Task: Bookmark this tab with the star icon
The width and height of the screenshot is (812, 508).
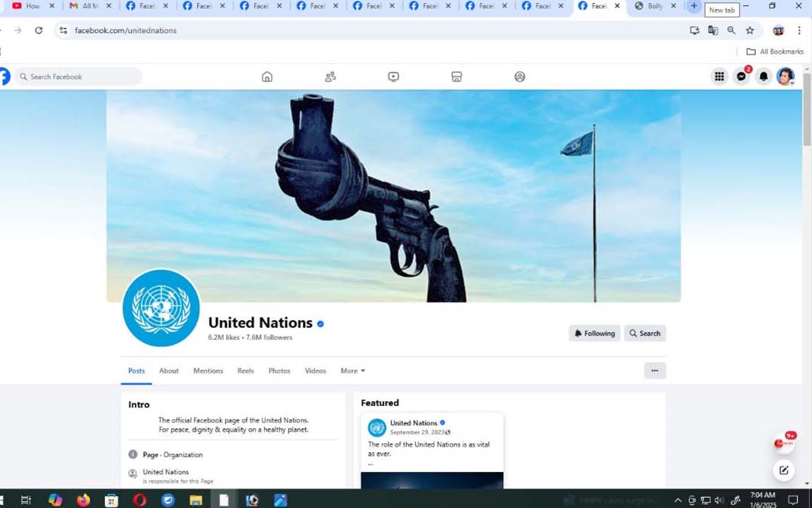Action: pyautogui.click(x=750, y=30)
